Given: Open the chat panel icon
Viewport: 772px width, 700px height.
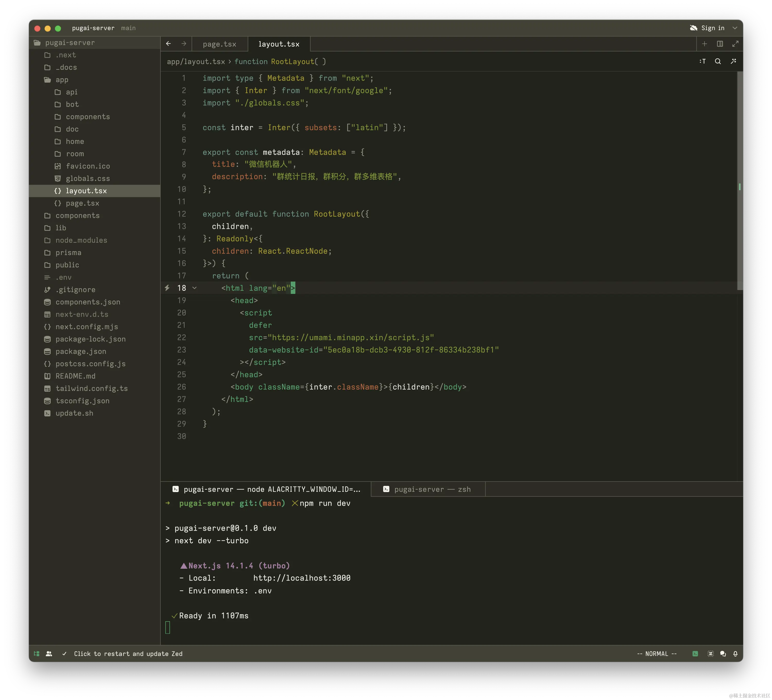Looking at the screenshot, I should 723,654.
